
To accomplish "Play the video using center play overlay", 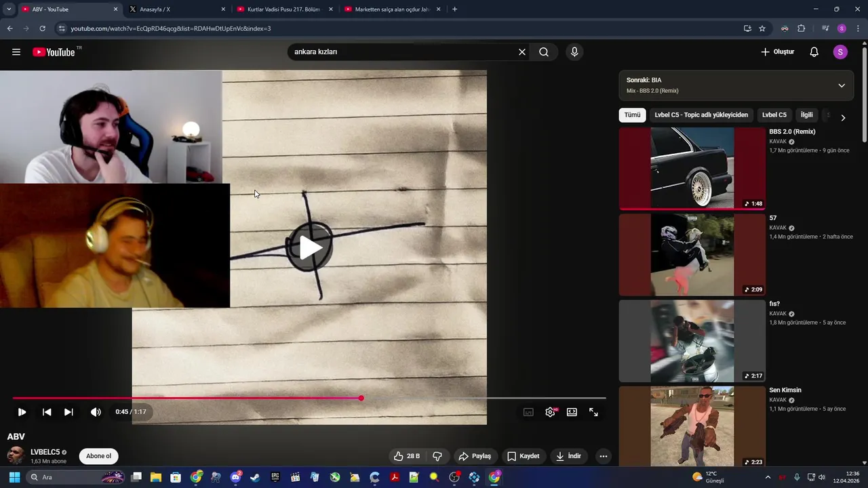I will pos(311,247).
